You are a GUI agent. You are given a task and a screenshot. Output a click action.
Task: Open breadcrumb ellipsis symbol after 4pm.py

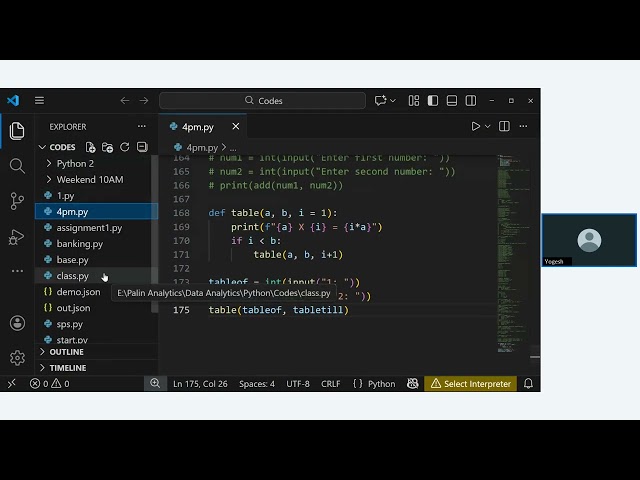(233, 148)
